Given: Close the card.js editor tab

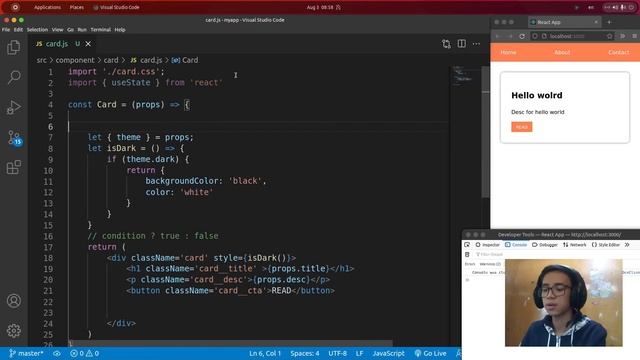Looking at the screenshot, I should pyautogui.click(x=88, y=44).
